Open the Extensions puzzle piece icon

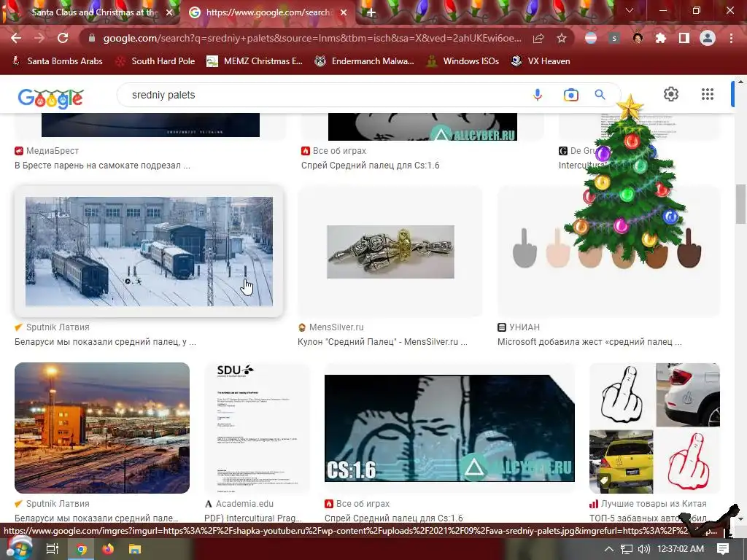661,38
